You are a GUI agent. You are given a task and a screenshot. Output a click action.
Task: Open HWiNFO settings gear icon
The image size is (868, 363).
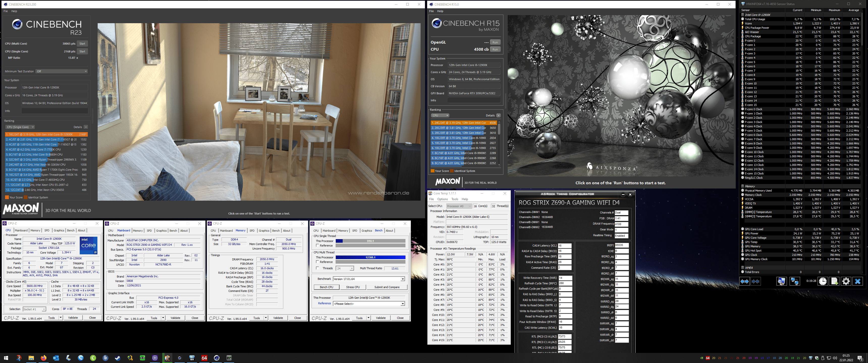point(846,281)
